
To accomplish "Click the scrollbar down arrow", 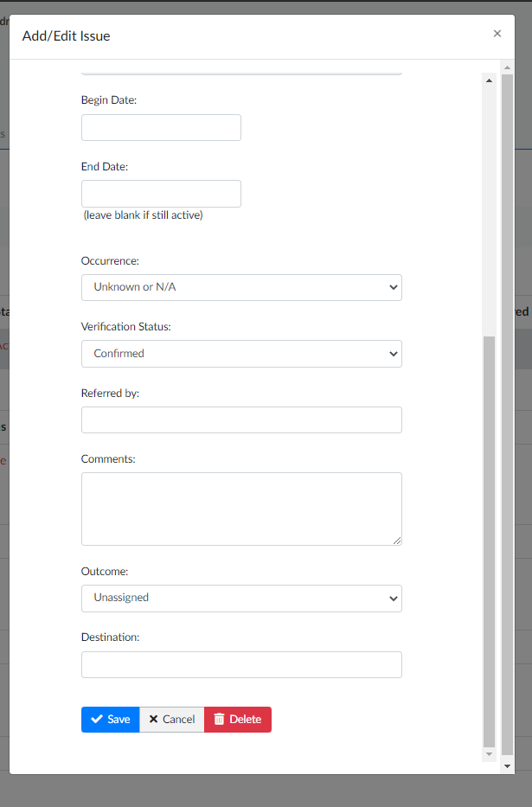I will coord(489,753).
